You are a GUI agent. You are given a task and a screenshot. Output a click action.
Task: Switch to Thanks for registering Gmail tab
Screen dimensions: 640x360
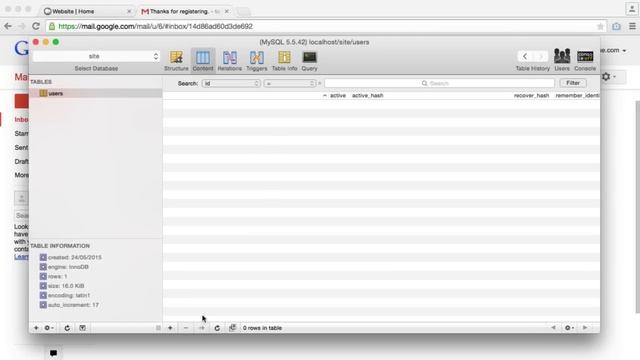(184, 11)
